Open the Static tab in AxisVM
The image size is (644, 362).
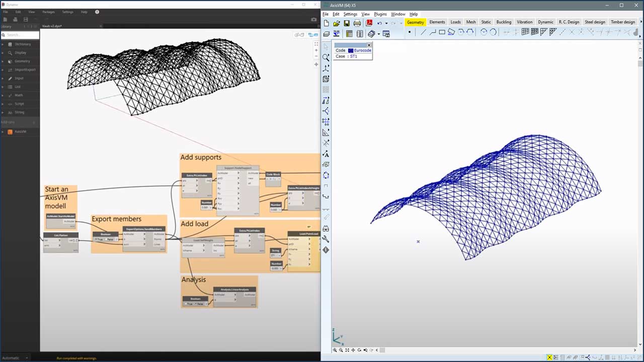tap(486, 22)
